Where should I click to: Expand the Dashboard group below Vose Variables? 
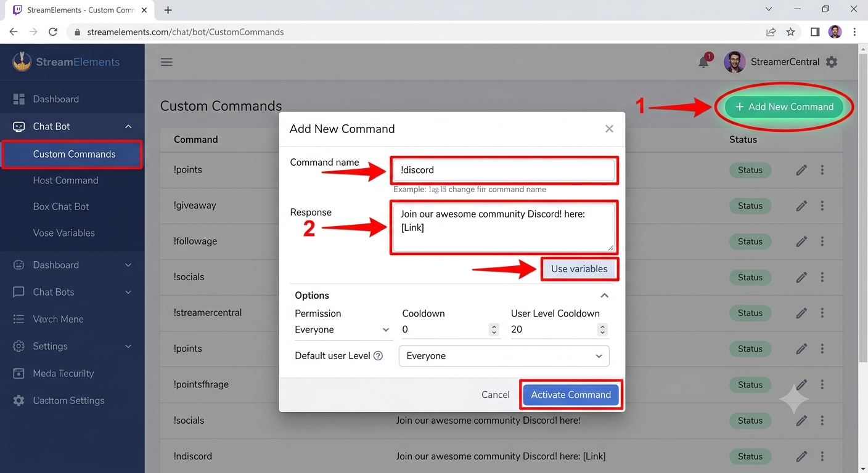128,265
